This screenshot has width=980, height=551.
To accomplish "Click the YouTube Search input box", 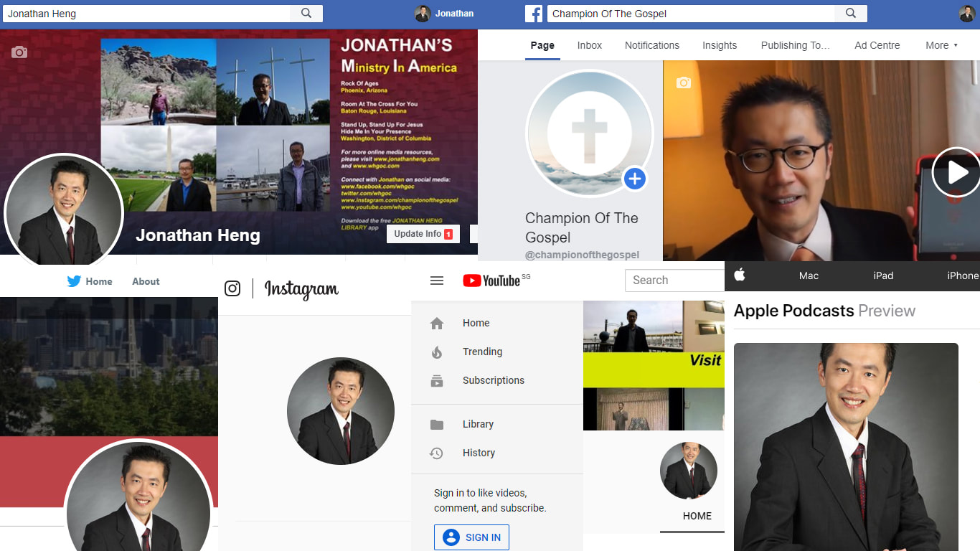I will coord(674,281).
